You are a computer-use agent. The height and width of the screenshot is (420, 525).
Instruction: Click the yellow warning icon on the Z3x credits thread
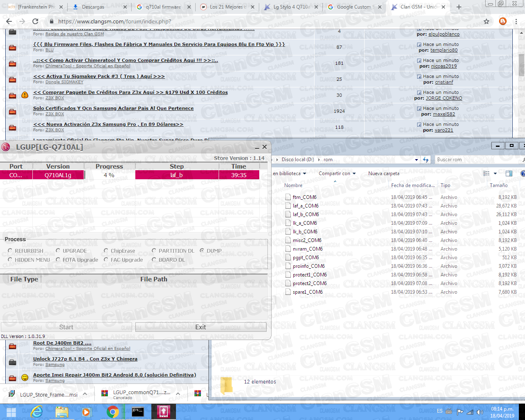coord(25,95)
